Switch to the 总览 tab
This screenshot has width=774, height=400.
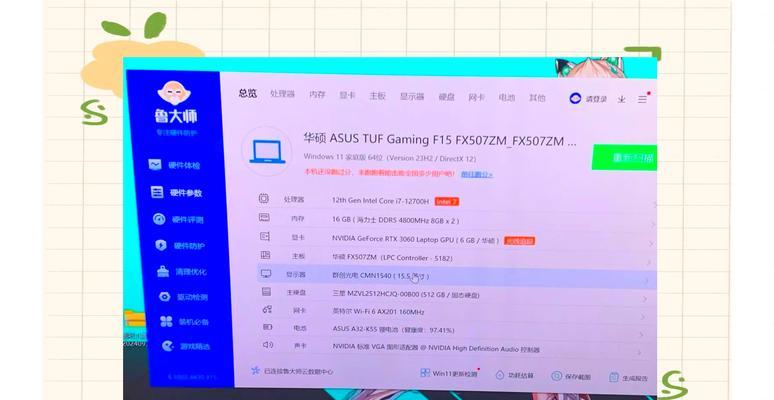pyautogui.click(x=248, y=93)
